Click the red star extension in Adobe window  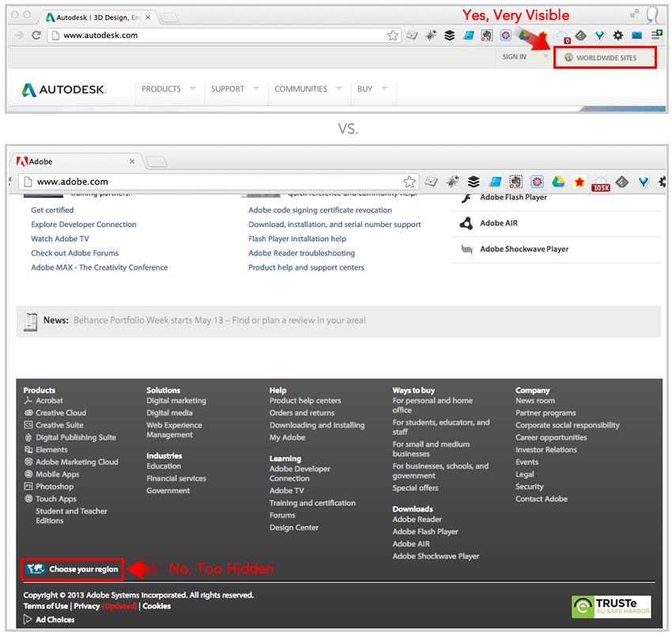(580, 182)
